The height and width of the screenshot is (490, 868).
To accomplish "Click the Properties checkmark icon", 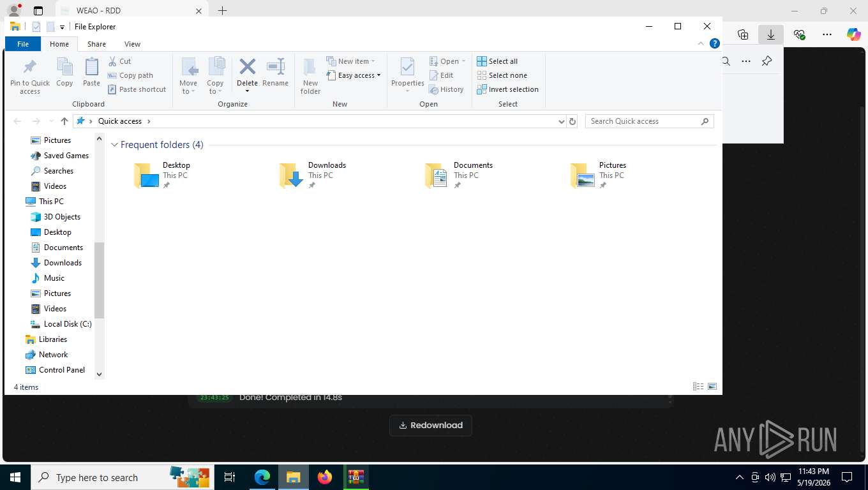I will coord(407,68).
